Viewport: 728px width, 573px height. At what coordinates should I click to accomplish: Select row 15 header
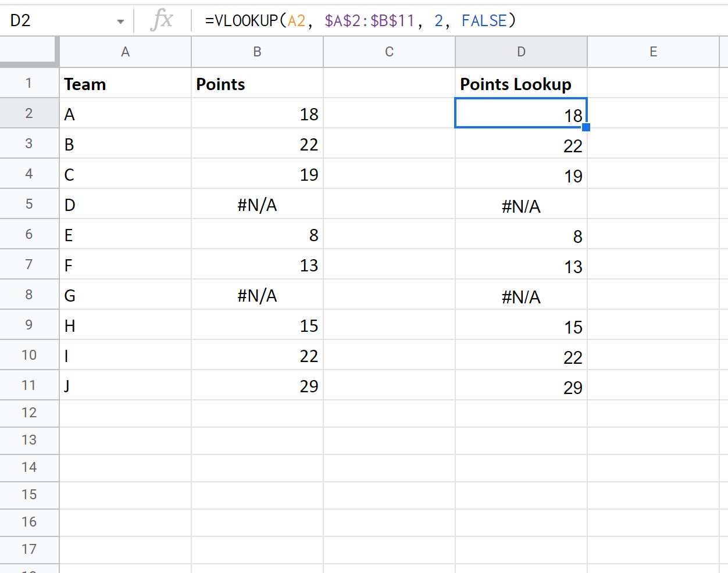click(29, 495)
